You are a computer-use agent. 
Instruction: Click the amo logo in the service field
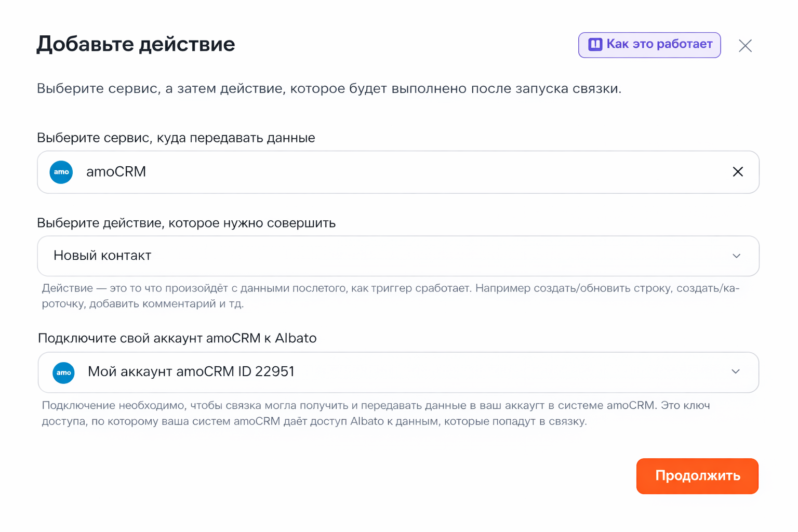tap(61, 172)
